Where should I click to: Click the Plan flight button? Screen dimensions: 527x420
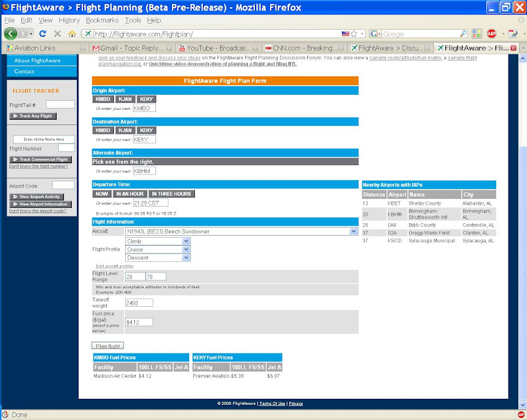click(107, 346)
